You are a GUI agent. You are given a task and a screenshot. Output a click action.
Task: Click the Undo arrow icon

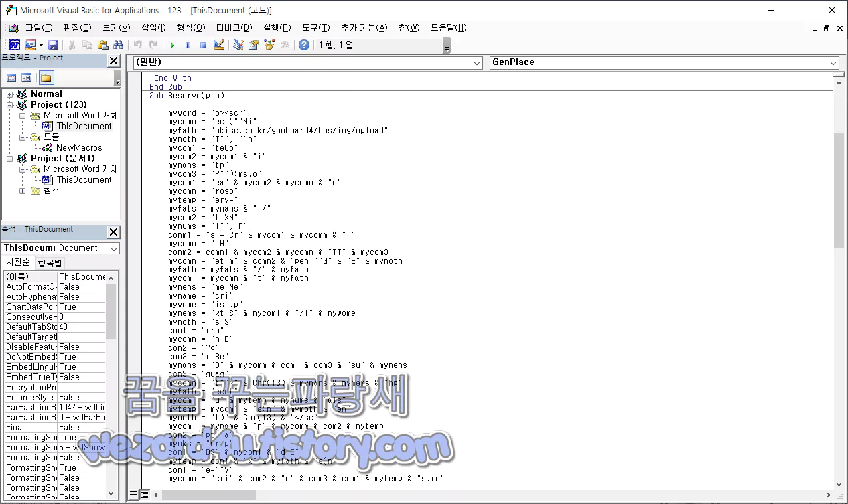[x=138, y=45]
